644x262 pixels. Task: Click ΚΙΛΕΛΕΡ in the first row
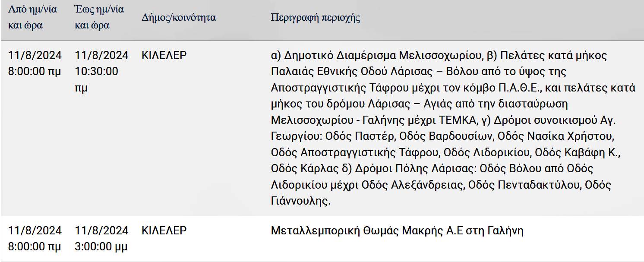click(x=164, y=56)
